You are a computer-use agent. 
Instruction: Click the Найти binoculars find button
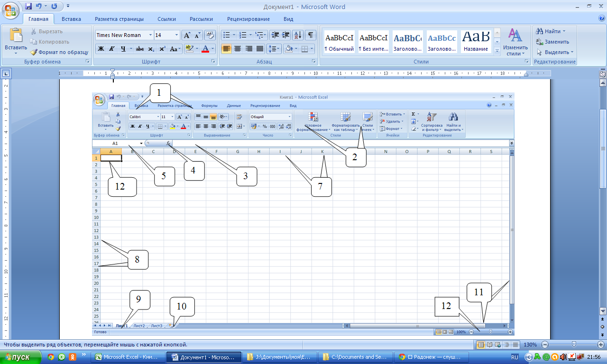coord(550,31)
